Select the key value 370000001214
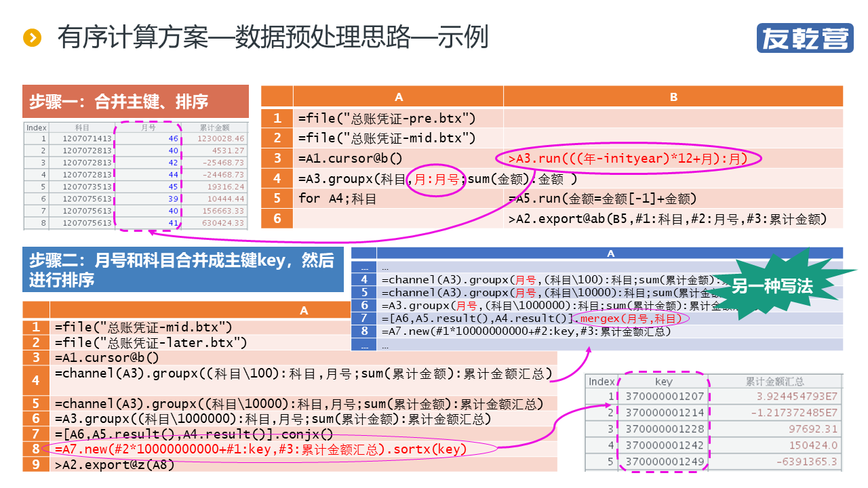This screenshot has width=868, height=488. (x=665, y=413)
